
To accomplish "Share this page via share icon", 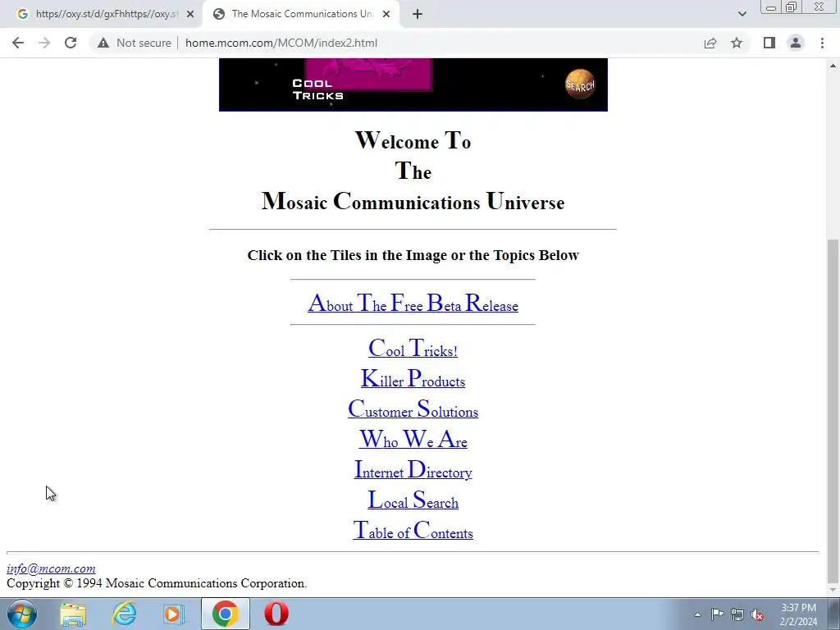I will (710, 43).
